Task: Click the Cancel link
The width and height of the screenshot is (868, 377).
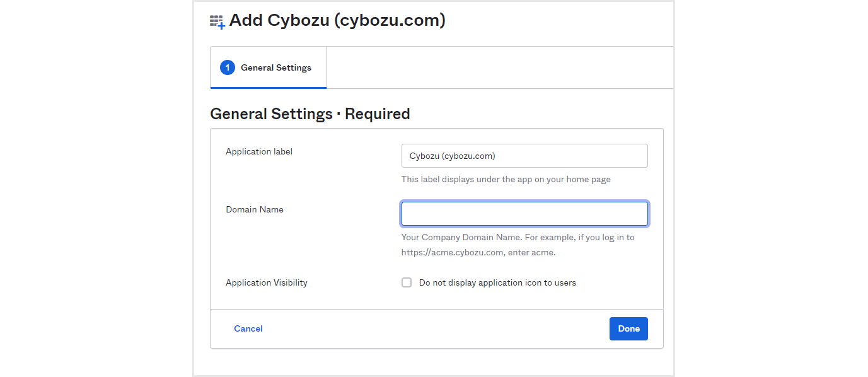Action: pos(248,328)
